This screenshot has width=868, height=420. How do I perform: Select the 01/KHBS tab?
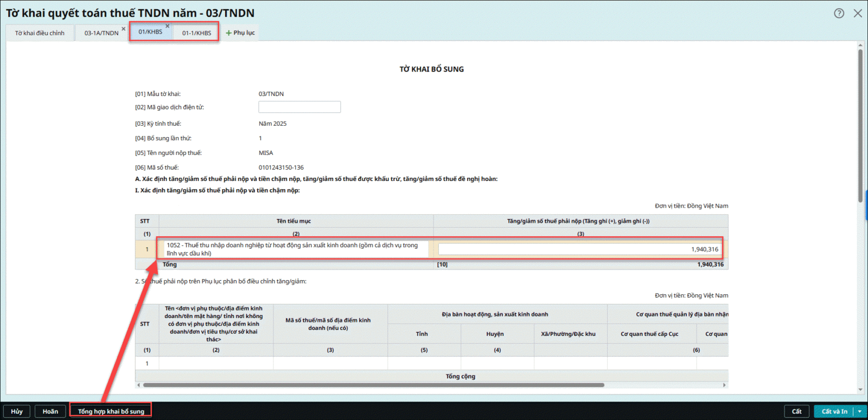tap(150, 32)
